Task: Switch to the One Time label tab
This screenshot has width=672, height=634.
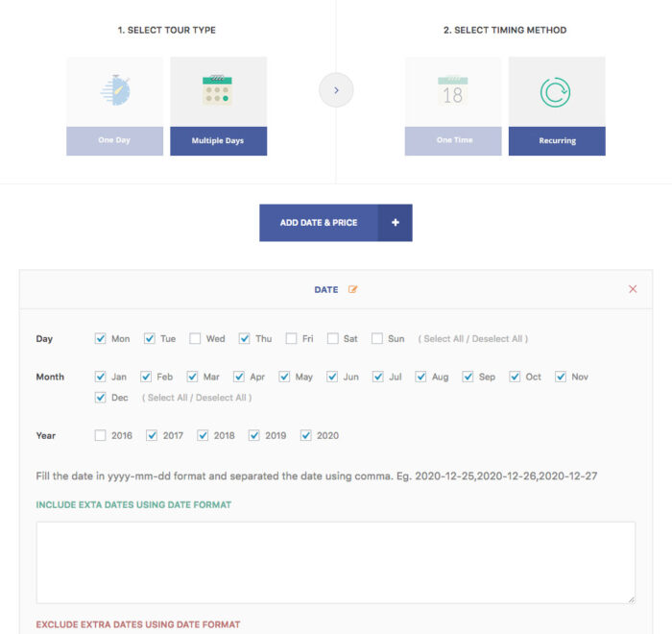Action: (x=453, y=140)
